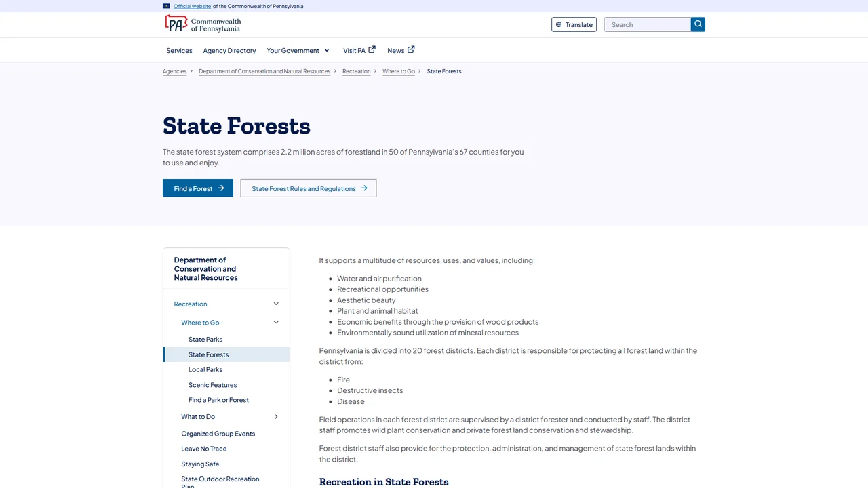Viewport: 868px width, 488px height.
Task: Collapse the Where to Go sidebar chevron
Action: (x=276, y=322)
